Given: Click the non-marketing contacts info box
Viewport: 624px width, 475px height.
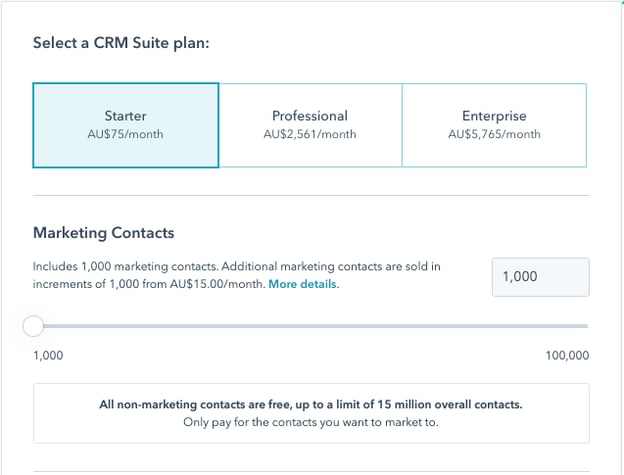Looking at the screenshot, I should 310,413.
